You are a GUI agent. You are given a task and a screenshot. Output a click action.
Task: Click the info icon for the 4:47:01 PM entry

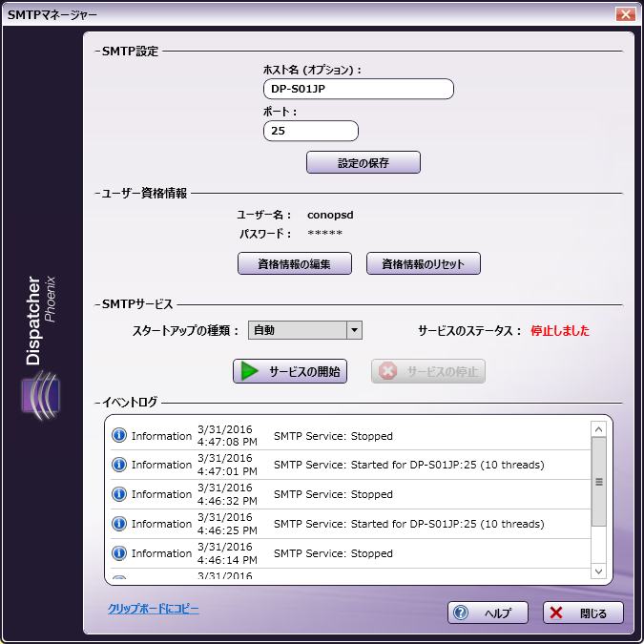119,465
